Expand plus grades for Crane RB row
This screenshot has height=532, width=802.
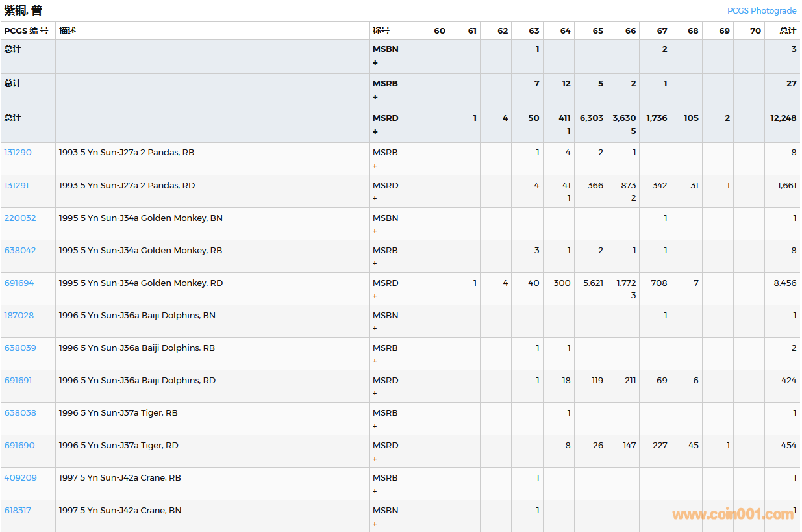coord(375,491)
